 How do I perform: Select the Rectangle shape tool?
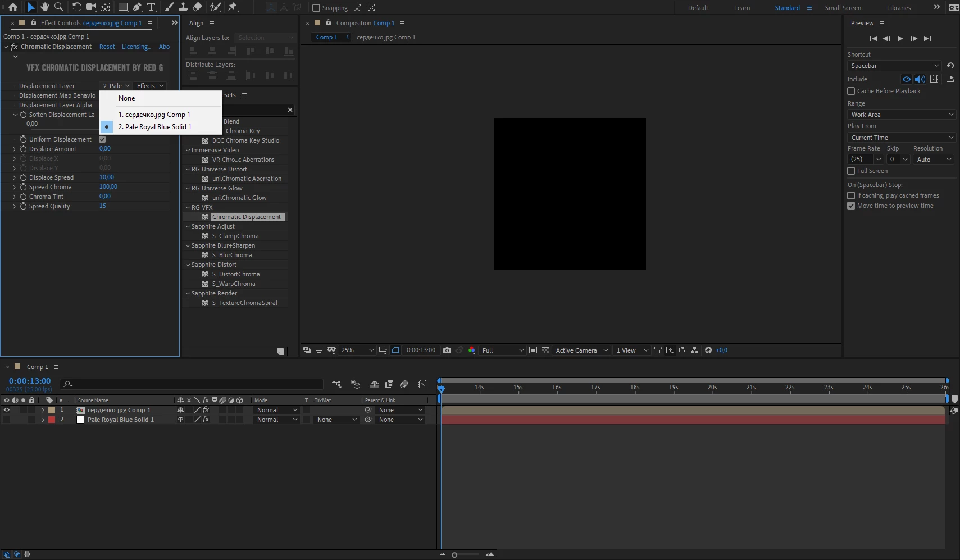[122, 7]
